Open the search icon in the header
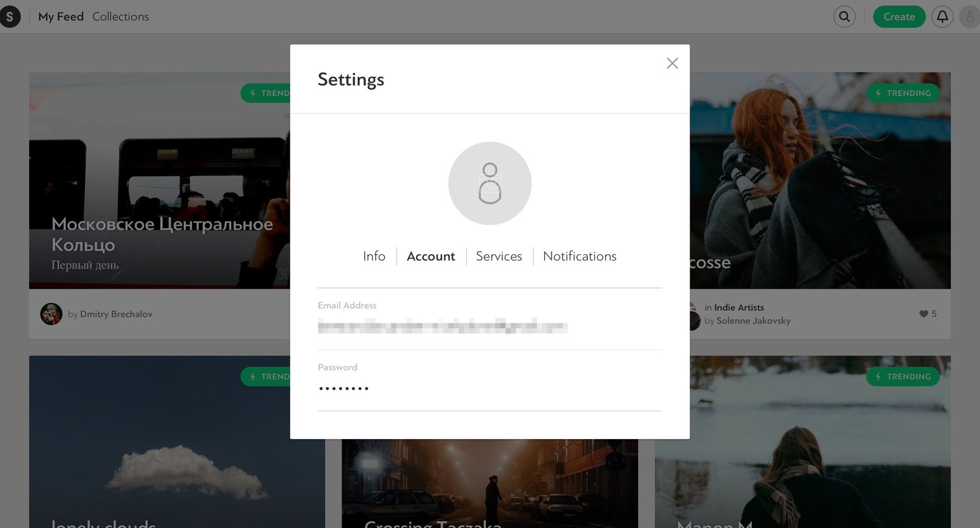This screenshot has height=528, width=980. pyautogui.click(x=844, y=17)
